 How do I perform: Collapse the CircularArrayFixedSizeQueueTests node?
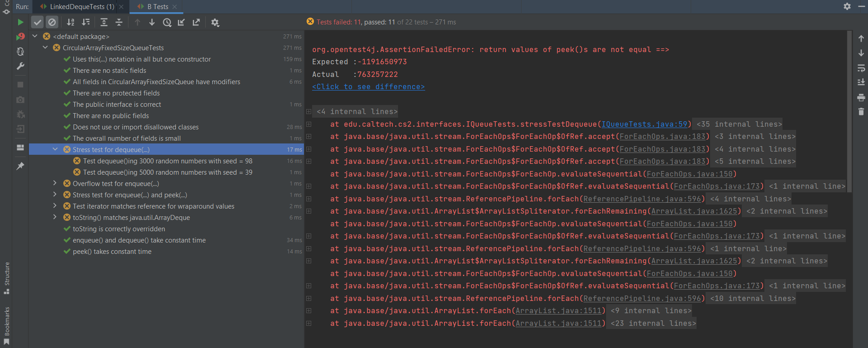45,48
